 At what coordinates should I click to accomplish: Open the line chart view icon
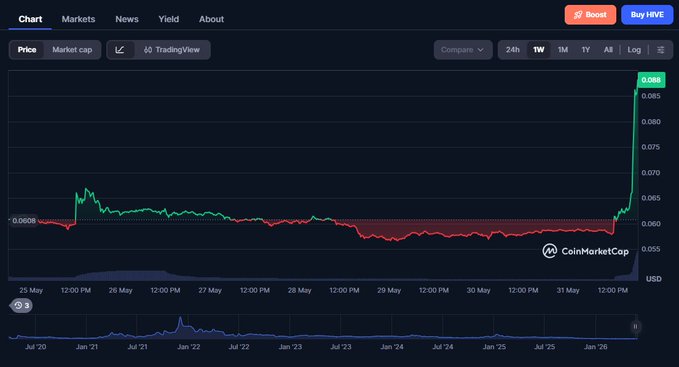(120, 50)
